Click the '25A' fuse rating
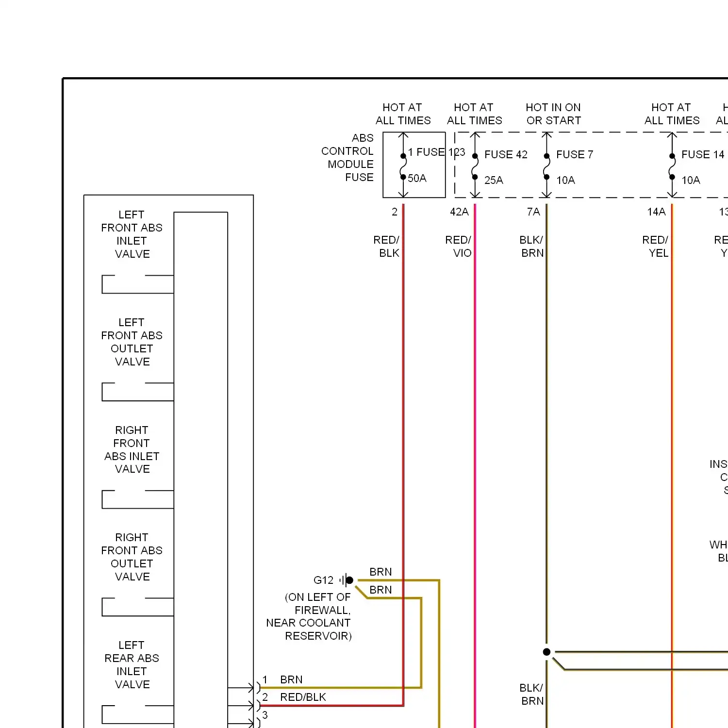This screenshot has width=728, height=728. [x=494, y=180]
